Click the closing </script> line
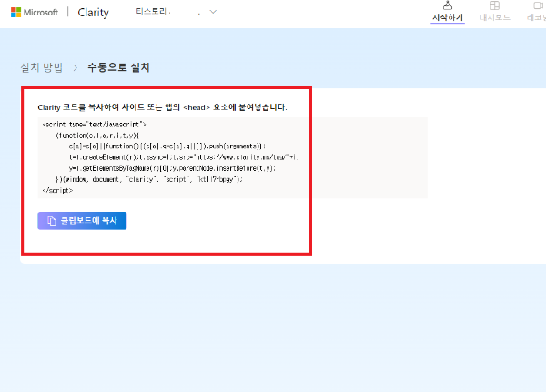Image resolution: width=546 pixels, height=392 pixels. click(57, 190)
